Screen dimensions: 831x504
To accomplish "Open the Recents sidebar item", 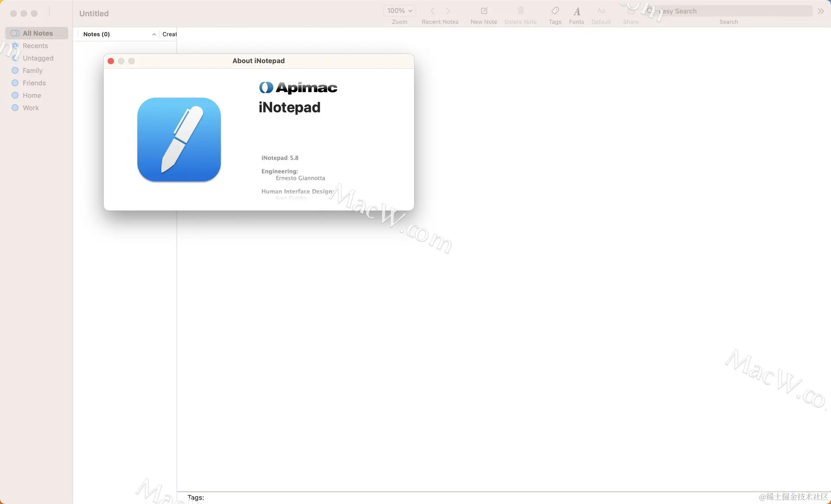I will click(x=35, y=46).
